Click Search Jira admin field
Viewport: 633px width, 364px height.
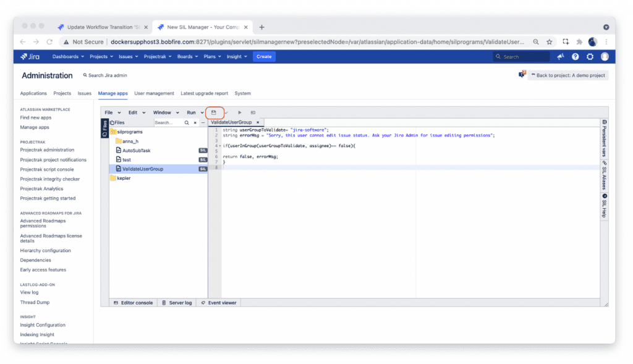105,75
